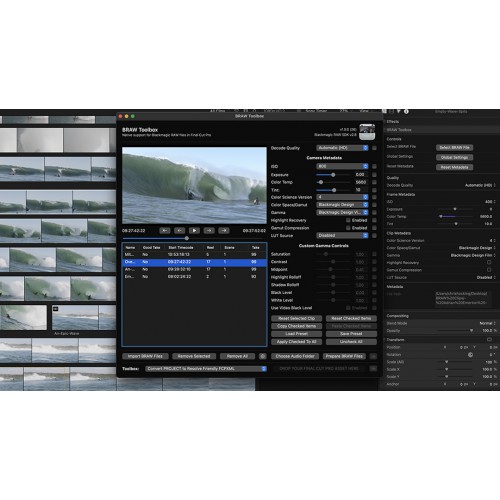
Task: Click the BRAW Toolbox app icon in the header
Action: [367, 132]
